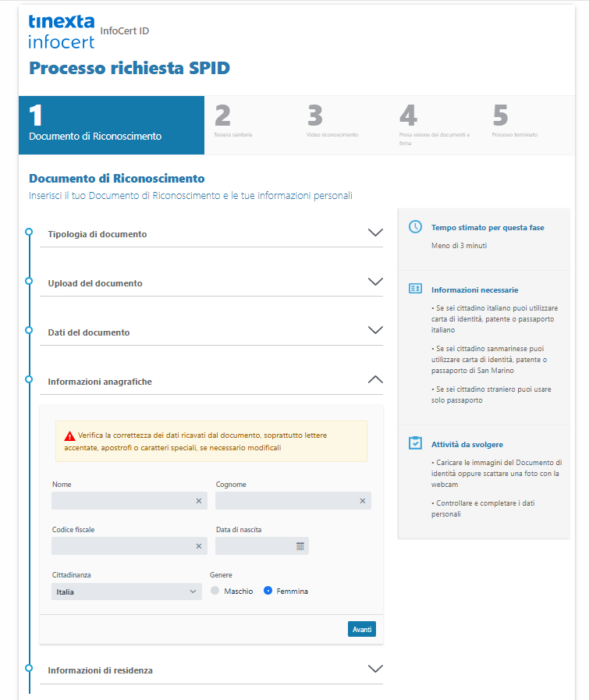
Task: Click the Tinexta Infocert logo
Action: (x=61, y=31)
